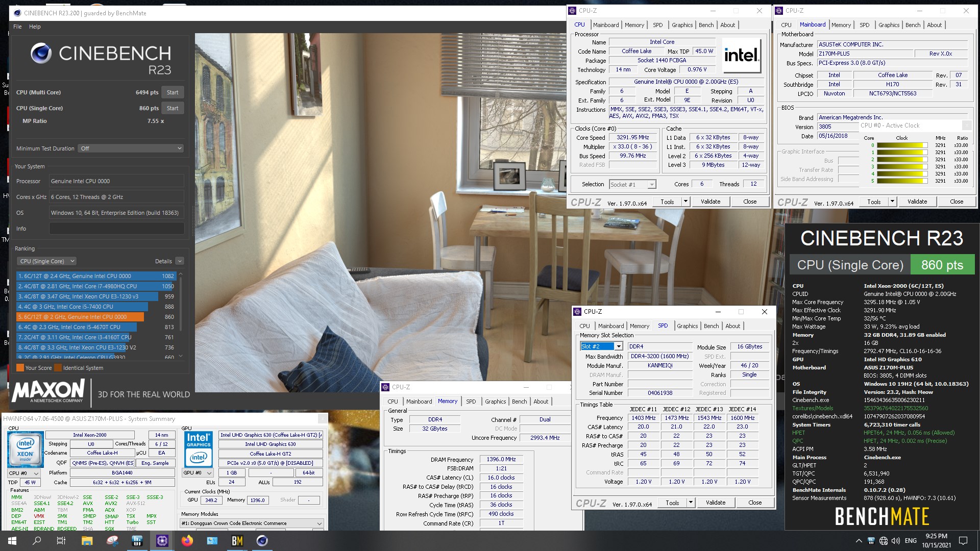This screenshot has width=980, height=551.
Task: Open the BenchMate taskbar icon
Action: tap(237, 541)
